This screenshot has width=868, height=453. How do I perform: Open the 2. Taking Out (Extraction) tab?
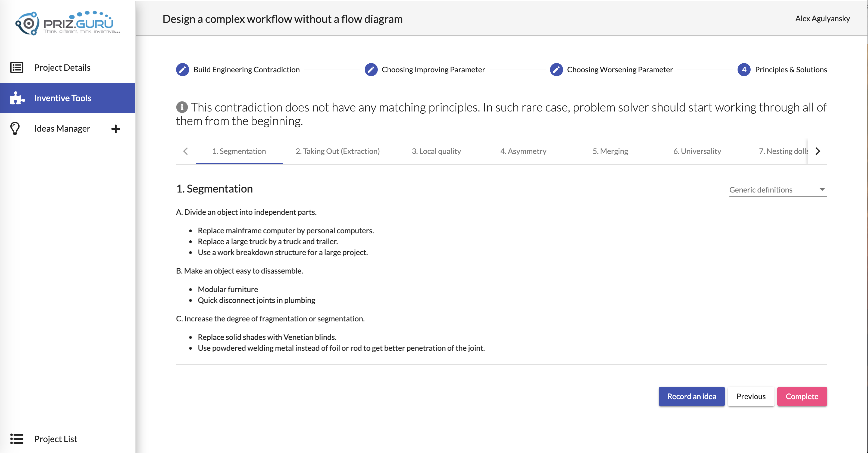tap(338, 151)
